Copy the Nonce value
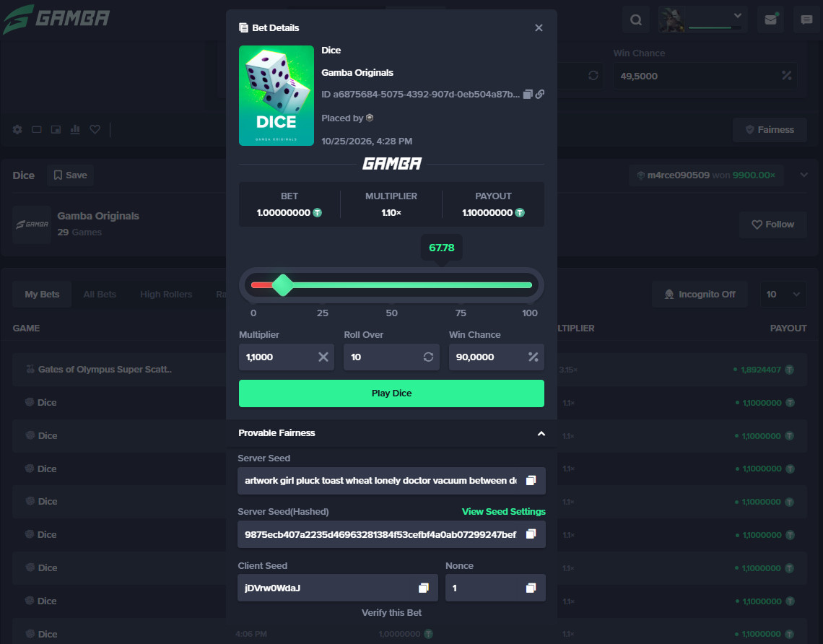This screenshot has width=823, height=644. (x=531, y=588)
